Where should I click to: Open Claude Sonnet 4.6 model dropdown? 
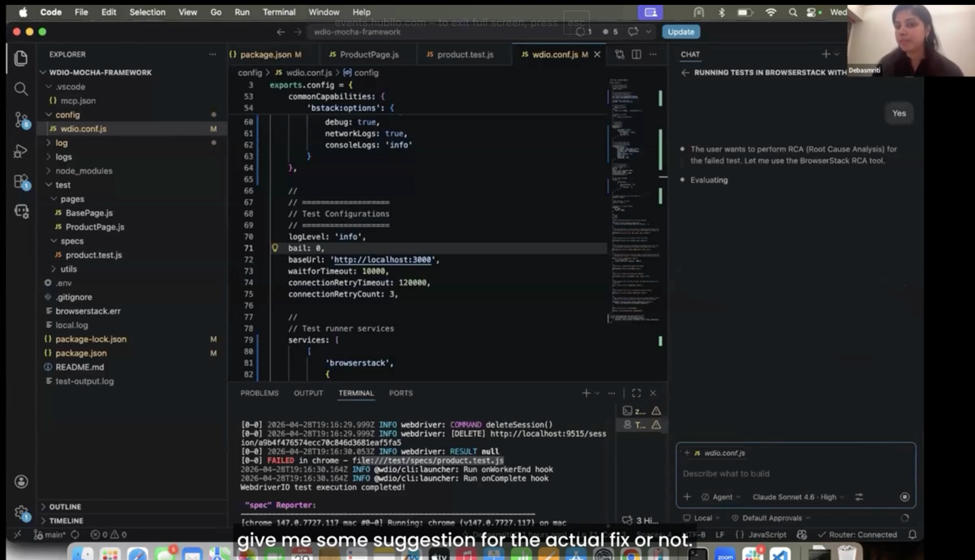click(x=798, y=497)
